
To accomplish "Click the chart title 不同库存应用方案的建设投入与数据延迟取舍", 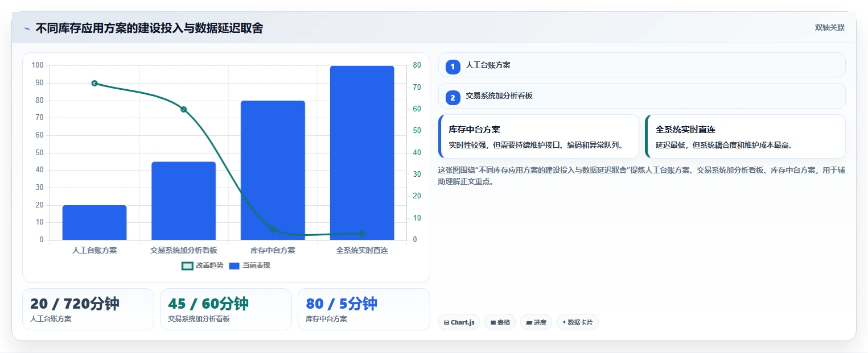I will point(149,28).
